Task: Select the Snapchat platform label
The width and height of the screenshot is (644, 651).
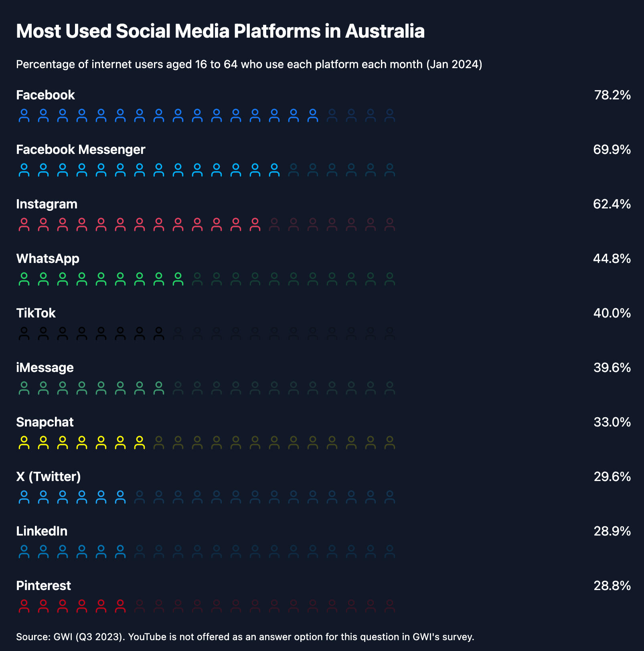Action: tap(45, 423)
